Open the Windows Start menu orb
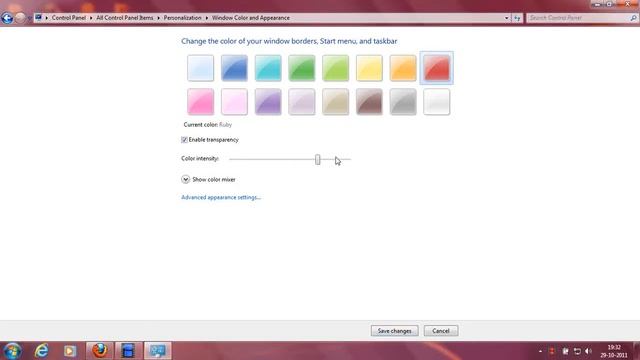The image size is (640, 360). (x=12, y=351)
